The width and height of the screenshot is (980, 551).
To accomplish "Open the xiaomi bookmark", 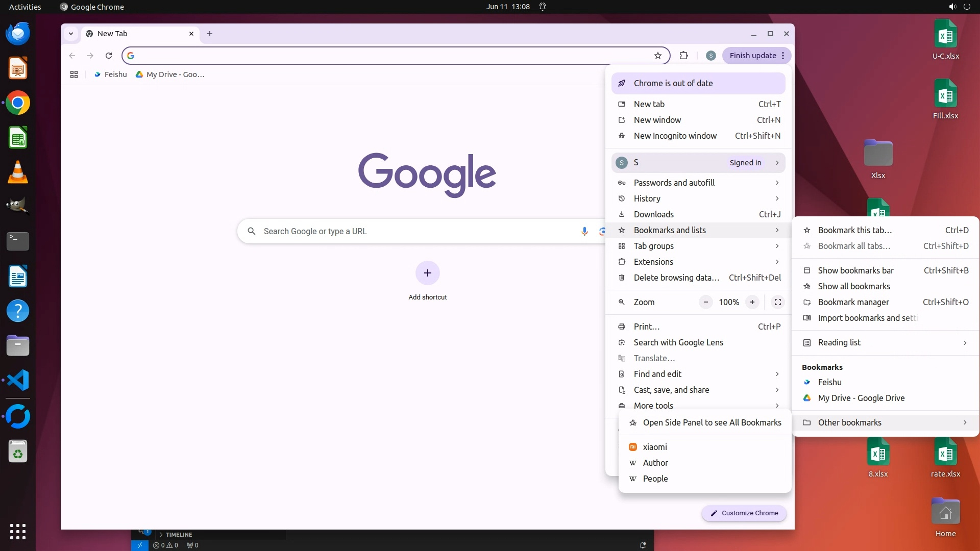I will click(x=655, y=447).
